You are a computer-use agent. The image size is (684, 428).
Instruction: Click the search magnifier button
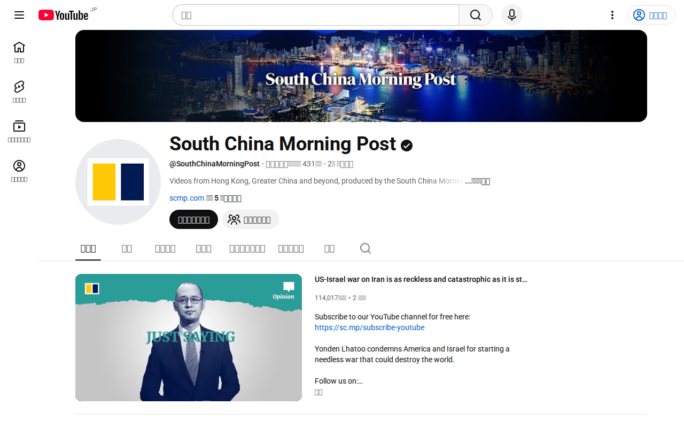coord(475,15)
